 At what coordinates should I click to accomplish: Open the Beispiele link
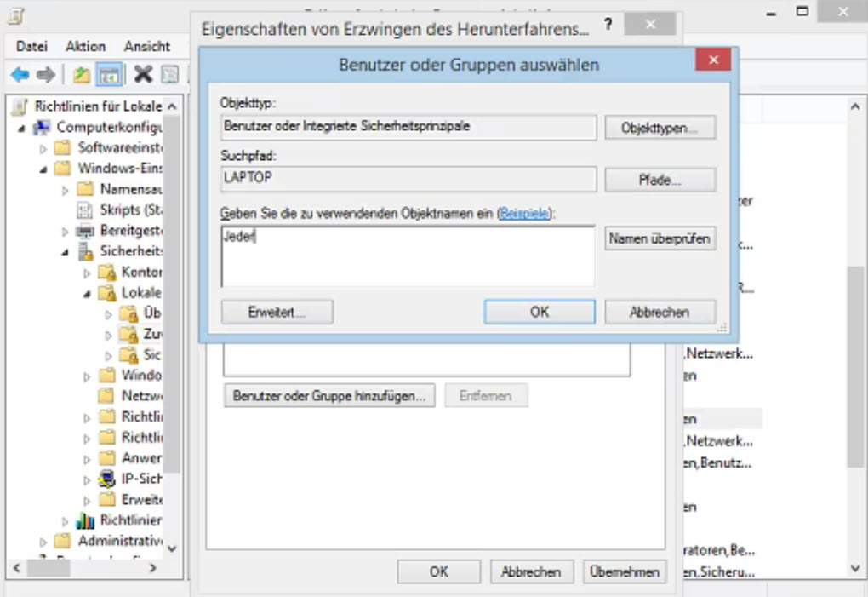coord(524,214)
